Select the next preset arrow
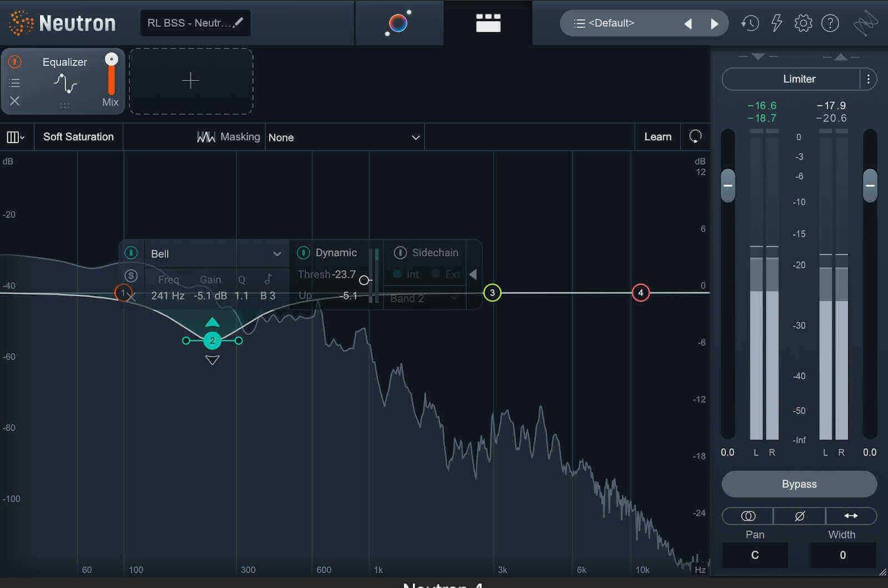Image resolution: width=888 pixels, height=588 pixels. click(x=714, y=23)
